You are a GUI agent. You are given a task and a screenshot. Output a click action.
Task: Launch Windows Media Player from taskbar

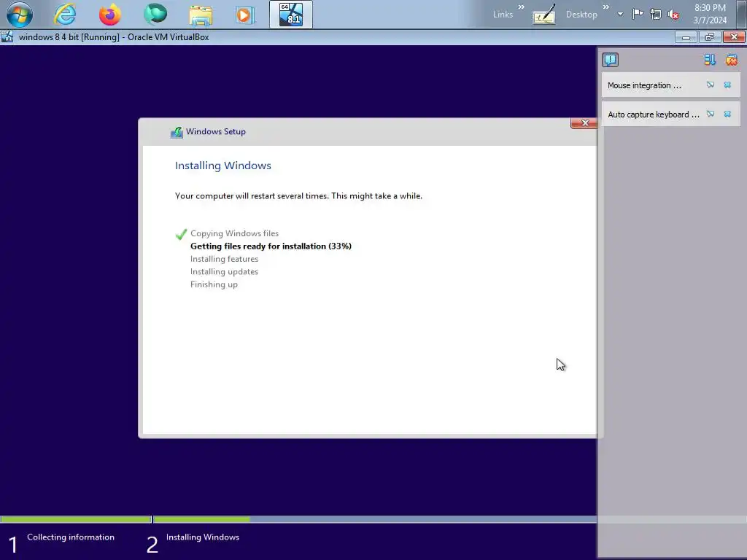(245, 15)
